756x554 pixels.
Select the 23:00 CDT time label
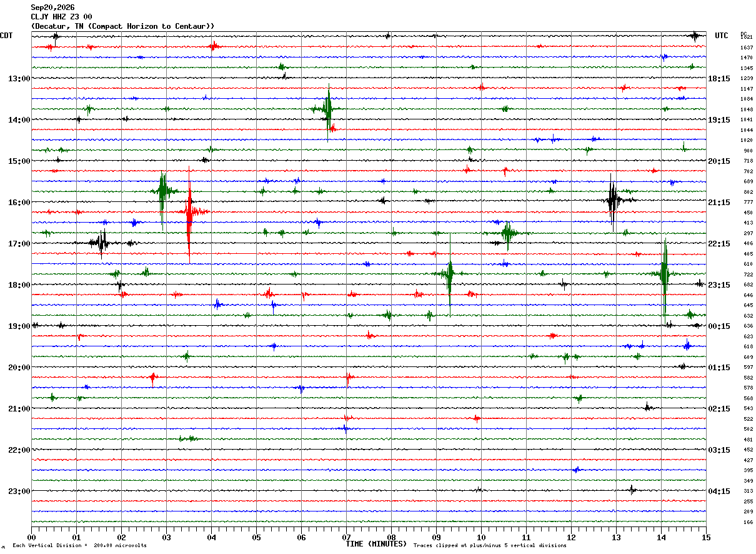[x=19, y=491]
